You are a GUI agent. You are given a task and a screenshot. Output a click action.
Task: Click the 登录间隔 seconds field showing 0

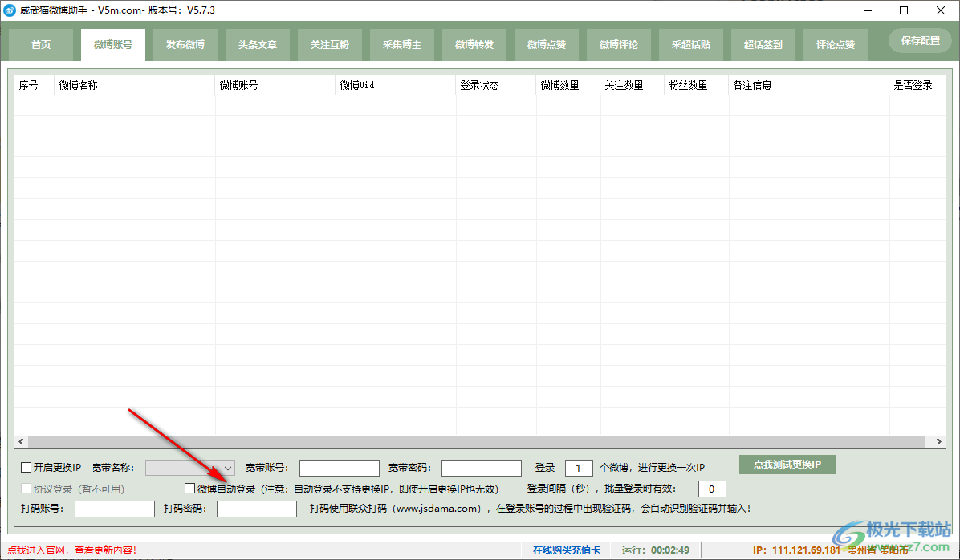pos(712,489)
